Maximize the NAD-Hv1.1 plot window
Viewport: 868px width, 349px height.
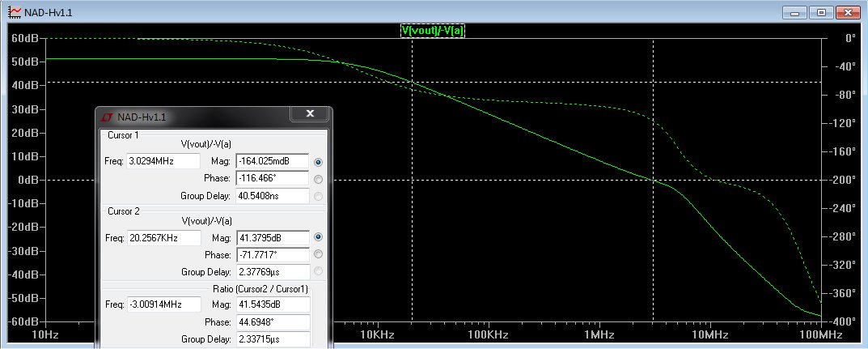(821, 12)
